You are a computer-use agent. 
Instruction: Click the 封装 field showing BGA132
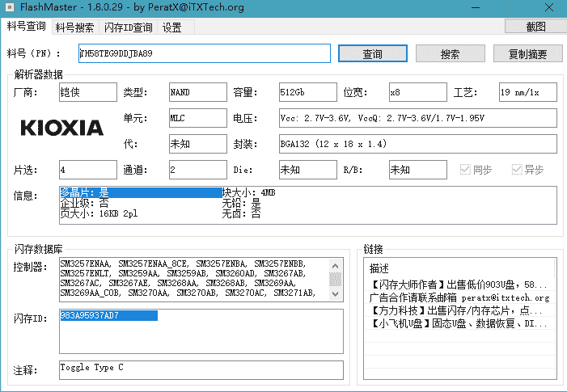click(418, 144)
